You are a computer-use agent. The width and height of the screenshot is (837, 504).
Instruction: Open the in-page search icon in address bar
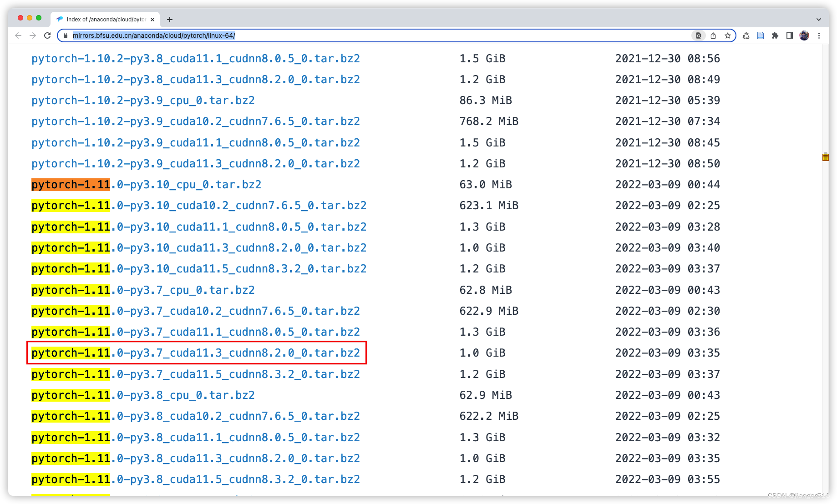(698, 35)
